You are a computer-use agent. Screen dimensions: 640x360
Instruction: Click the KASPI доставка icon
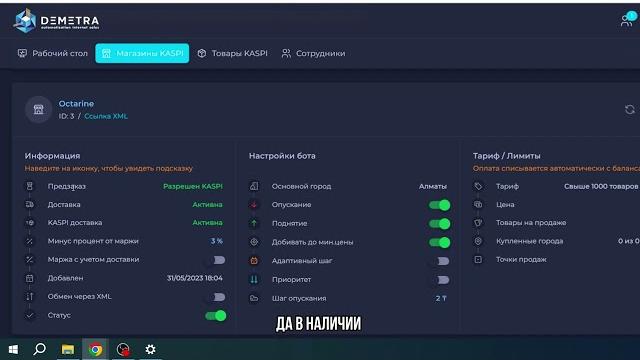(x=30, y=223)
